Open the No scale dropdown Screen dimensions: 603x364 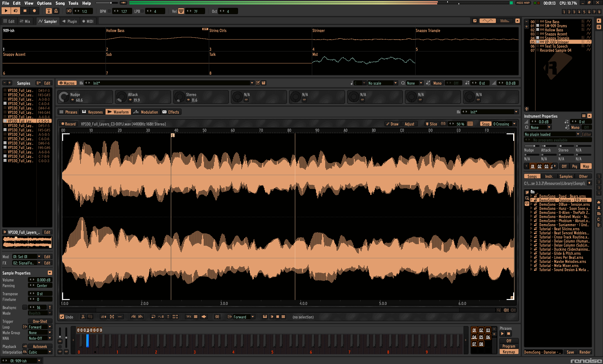pos(383,83)
